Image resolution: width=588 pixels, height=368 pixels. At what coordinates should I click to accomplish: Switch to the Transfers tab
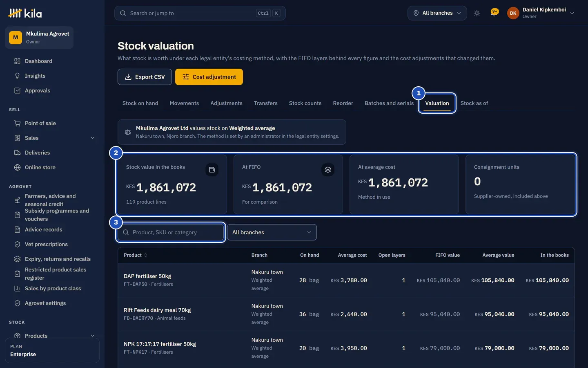265,103
